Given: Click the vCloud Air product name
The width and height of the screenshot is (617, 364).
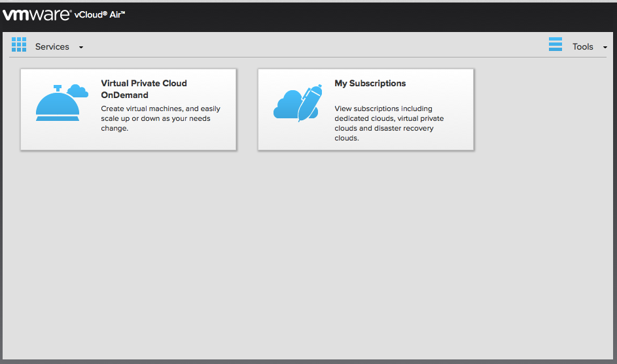Looking at the screenshot, I should pos(99,14).
